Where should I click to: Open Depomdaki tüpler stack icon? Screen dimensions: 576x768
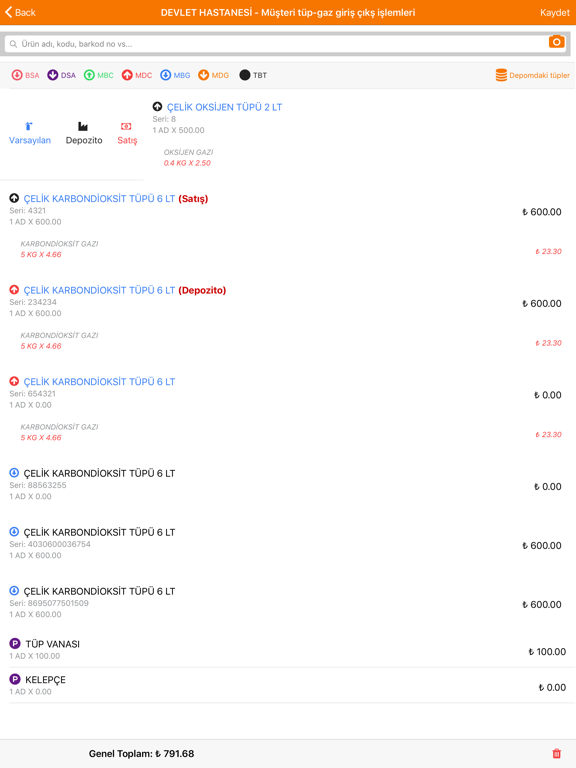(501, 75)
